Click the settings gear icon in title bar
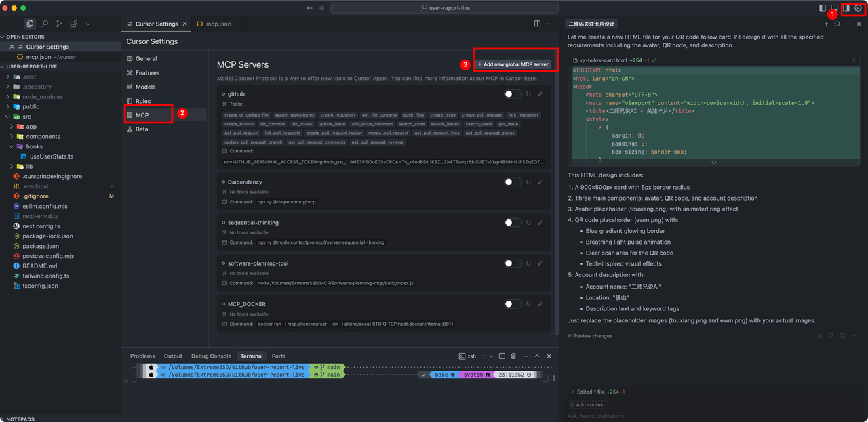 coord(858,8)
